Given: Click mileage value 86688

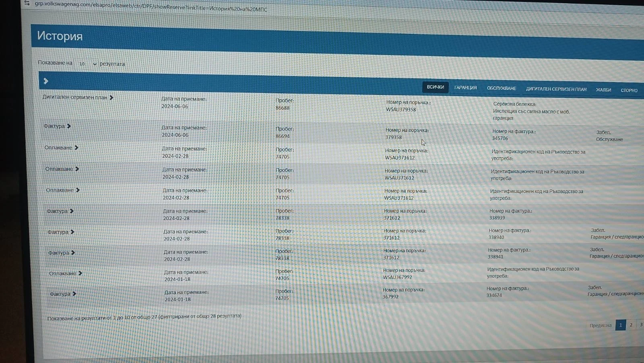Looking at the screenshot, I should click(283, 108).
